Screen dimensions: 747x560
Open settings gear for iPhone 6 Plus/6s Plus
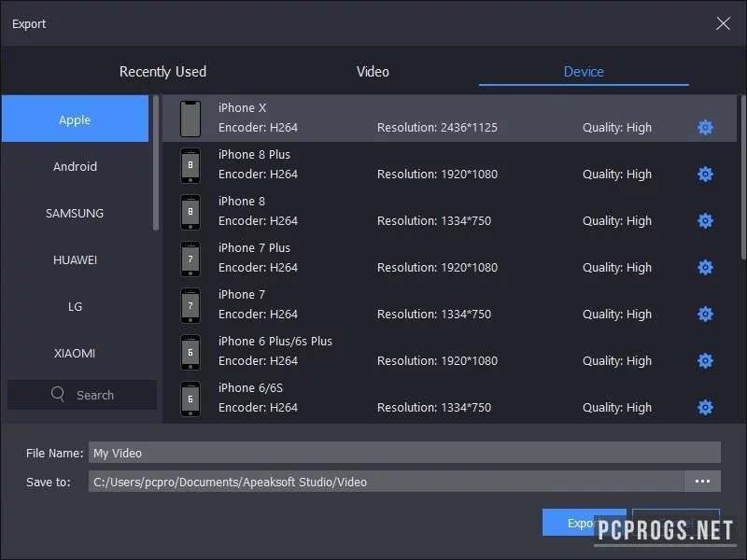[x=705, y=360]
